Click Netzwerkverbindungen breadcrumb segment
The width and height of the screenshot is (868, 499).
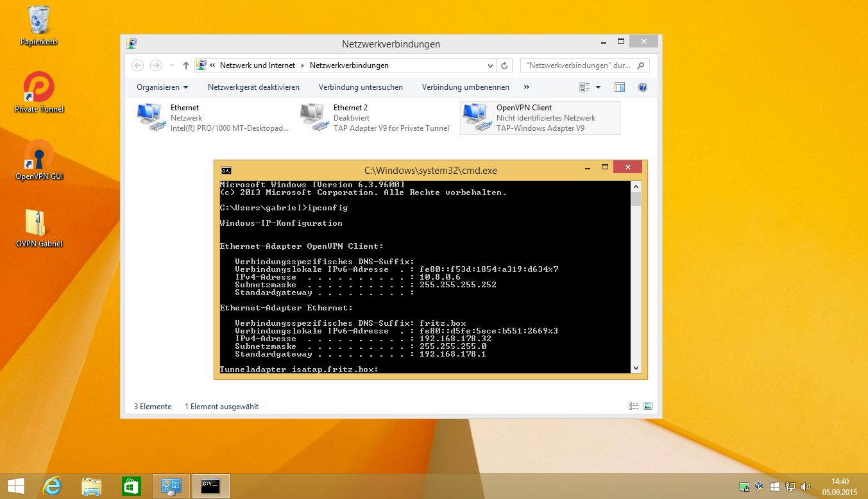349,65
